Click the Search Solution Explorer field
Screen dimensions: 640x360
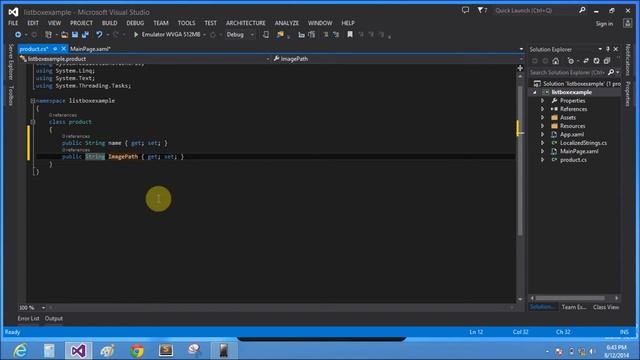point(567,72)
